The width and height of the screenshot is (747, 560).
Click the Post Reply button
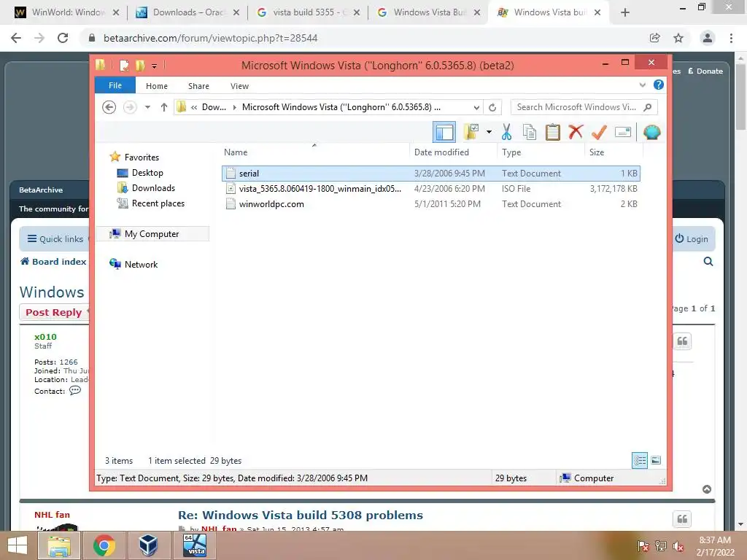click(54, 312)
